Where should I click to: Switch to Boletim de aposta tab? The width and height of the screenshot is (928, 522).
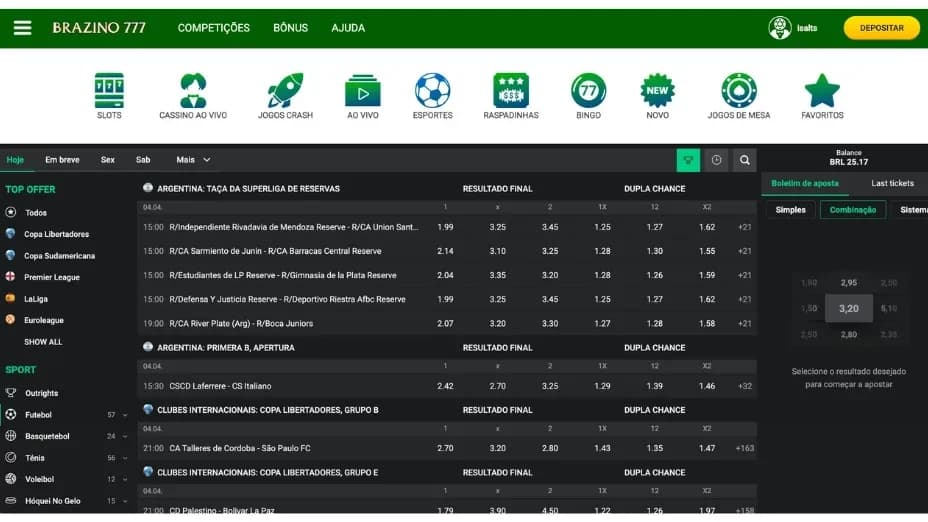(x=805, y=183)
